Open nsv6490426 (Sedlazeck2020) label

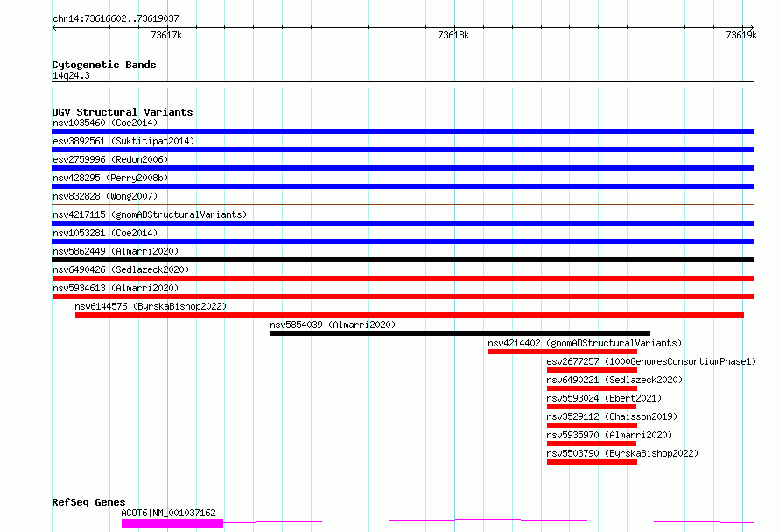tap(121, 269)
